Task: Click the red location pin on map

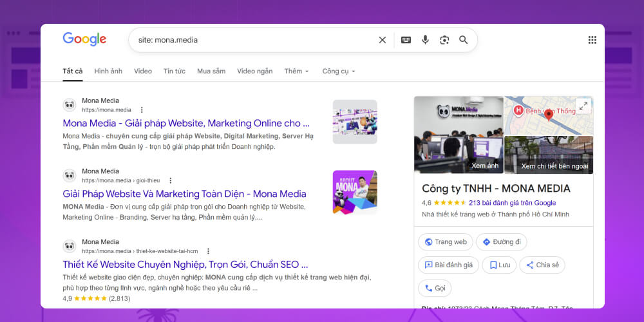Action: (x=549, y=115)
